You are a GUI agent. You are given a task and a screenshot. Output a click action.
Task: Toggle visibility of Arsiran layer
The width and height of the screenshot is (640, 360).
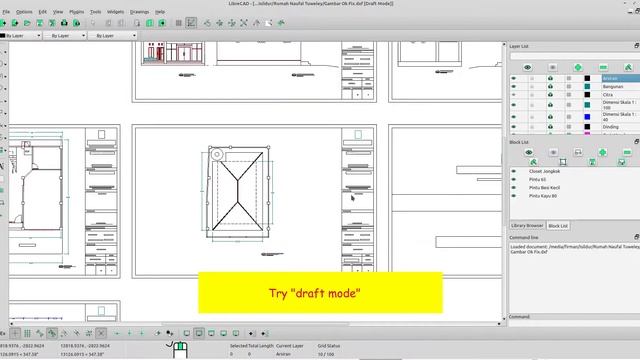pos(513,78)
